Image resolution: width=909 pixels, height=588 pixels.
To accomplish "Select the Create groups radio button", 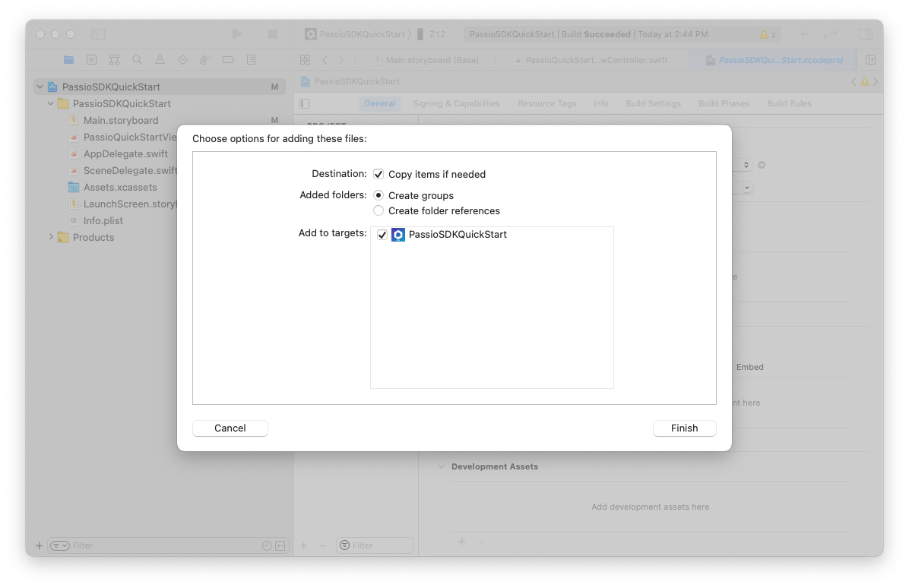I will pos(378,195).
